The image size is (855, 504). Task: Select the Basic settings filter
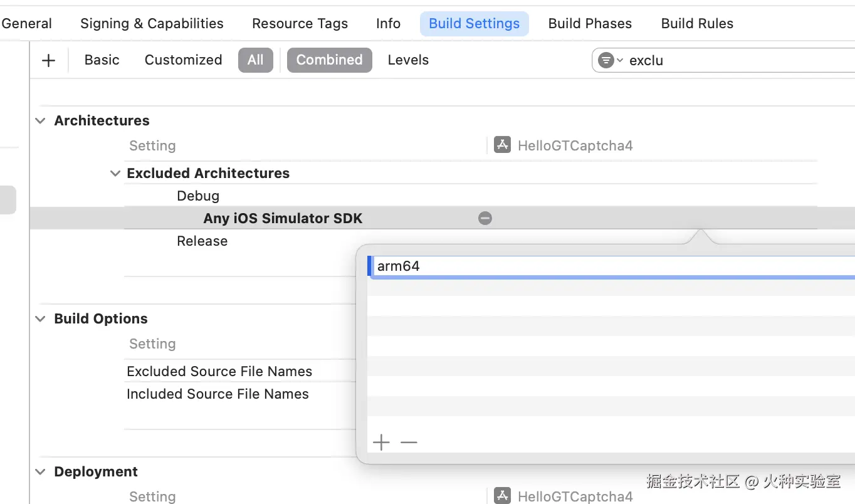tap(102, 60)
